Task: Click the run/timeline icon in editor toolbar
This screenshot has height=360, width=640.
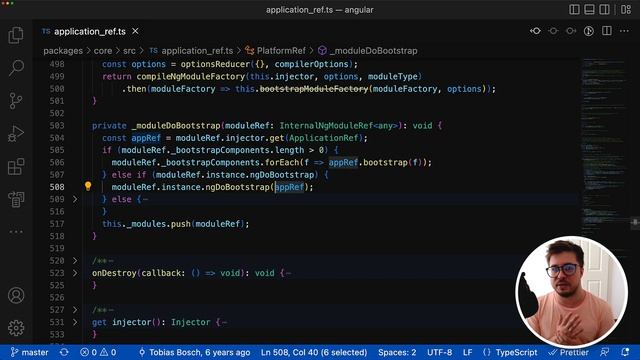Action: pos(589,31)
